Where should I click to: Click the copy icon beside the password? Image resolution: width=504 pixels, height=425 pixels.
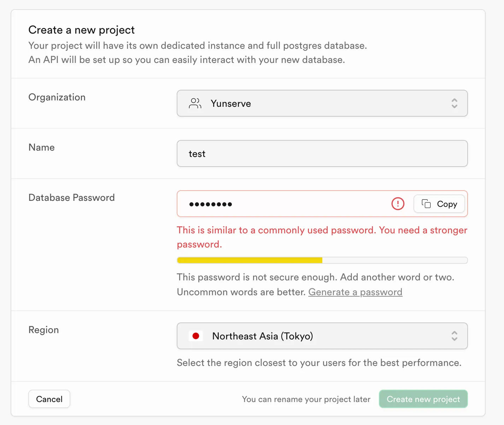coord(426,204)
